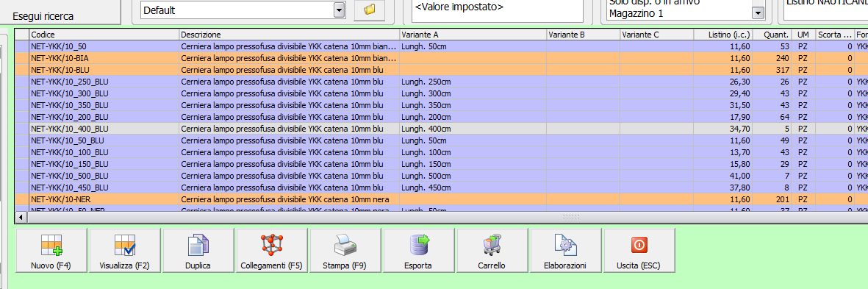This screenshot has width=868, height=289.
Task: Click the yellow folder icon button
Action: click(369, 10)
